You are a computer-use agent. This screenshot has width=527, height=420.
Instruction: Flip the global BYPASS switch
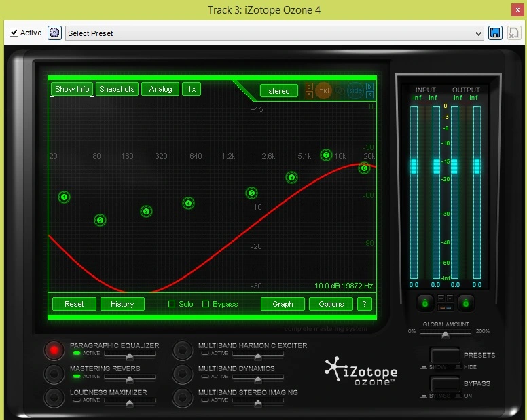click(x=445, y=385)
